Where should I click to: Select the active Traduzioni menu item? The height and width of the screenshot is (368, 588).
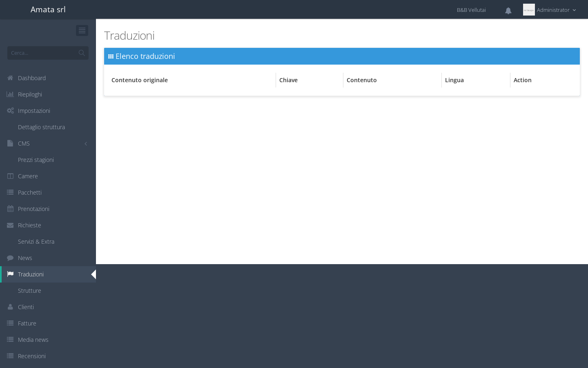48,274
